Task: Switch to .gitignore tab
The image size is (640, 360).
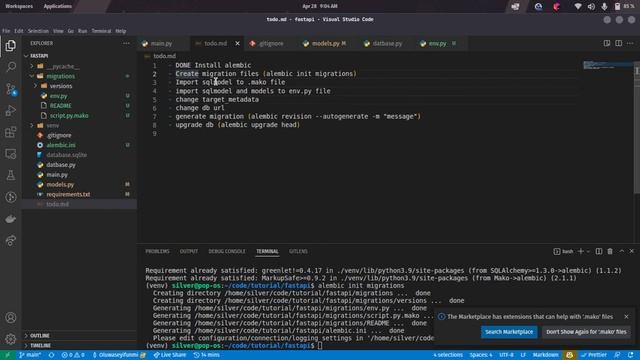Action: (x=271, y=43)
